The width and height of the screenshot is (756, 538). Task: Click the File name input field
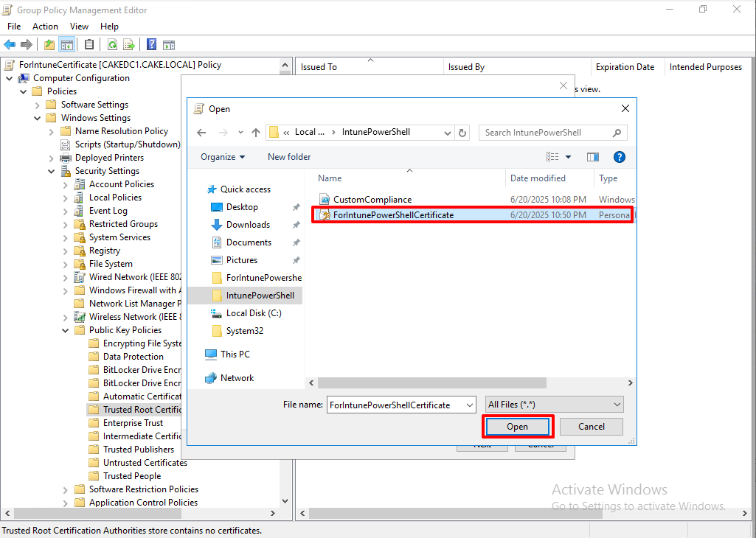pyautogui.click(x=396, y=405)
